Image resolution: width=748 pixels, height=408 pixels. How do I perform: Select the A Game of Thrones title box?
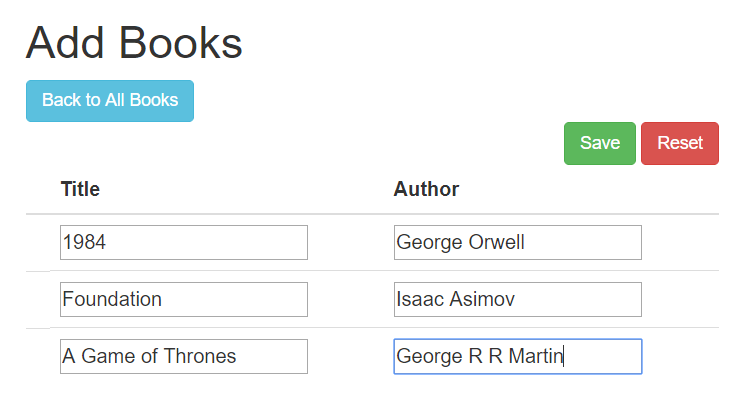tap(184, 356)
